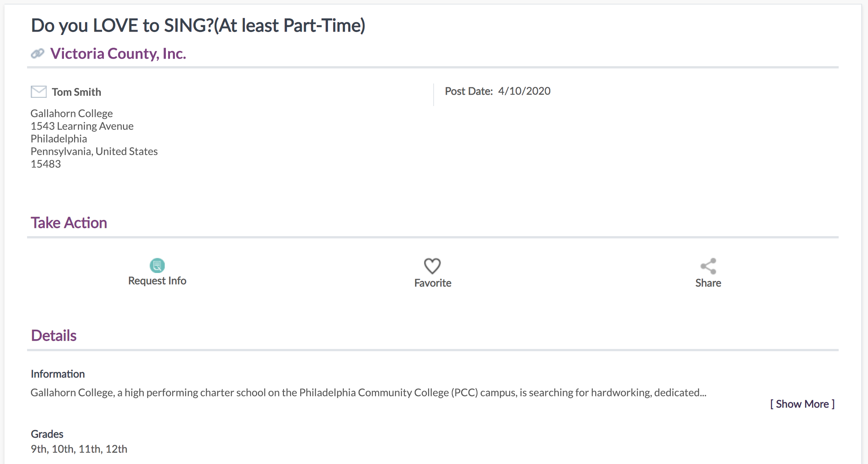Click the Post Date 4/10/2020 value
The image size is (868, 464).
pyautogui.click(x=524, y=91)
